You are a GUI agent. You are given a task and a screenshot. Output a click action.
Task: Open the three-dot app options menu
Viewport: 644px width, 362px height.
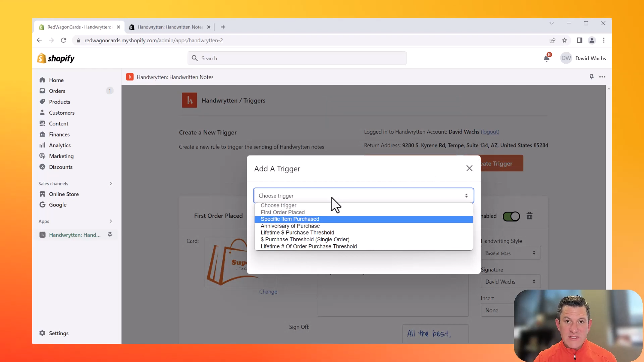coord(602,77)
